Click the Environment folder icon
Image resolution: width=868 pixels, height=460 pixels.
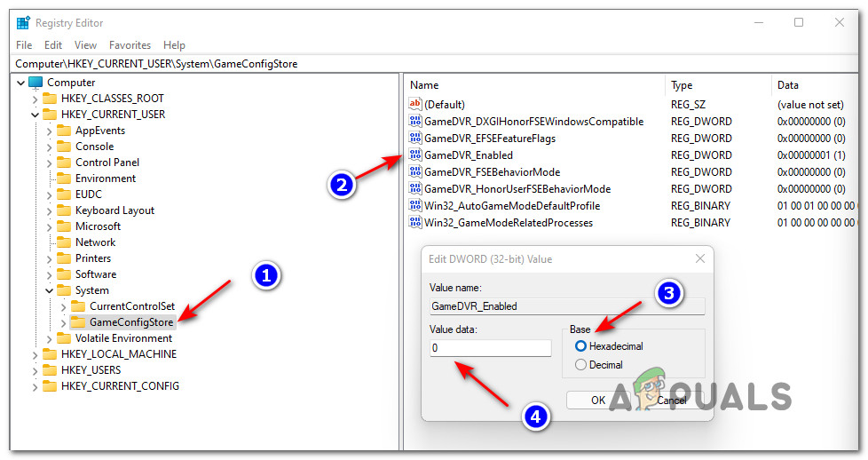click(64, 179)
